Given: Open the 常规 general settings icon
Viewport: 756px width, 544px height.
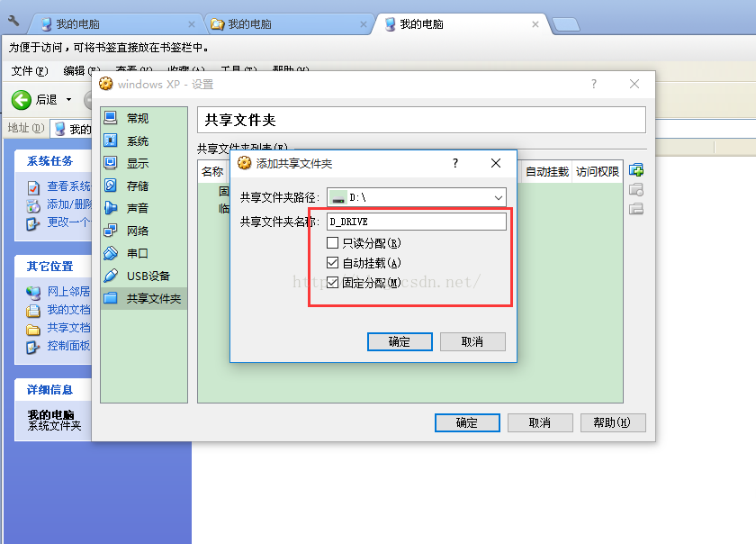Looking at the screenshot, I should (x=111, y=118).
